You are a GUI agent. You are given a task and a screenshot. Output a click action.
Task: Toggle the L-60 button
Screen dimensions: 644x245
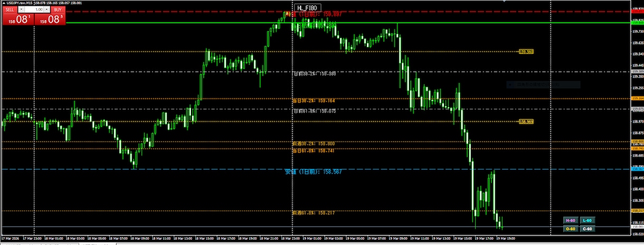[588, 220]
